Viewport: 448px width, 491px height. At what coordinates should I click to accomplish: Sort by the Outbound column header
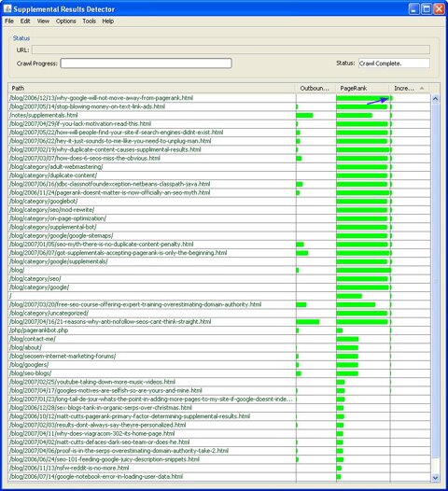tap(315, 89)
